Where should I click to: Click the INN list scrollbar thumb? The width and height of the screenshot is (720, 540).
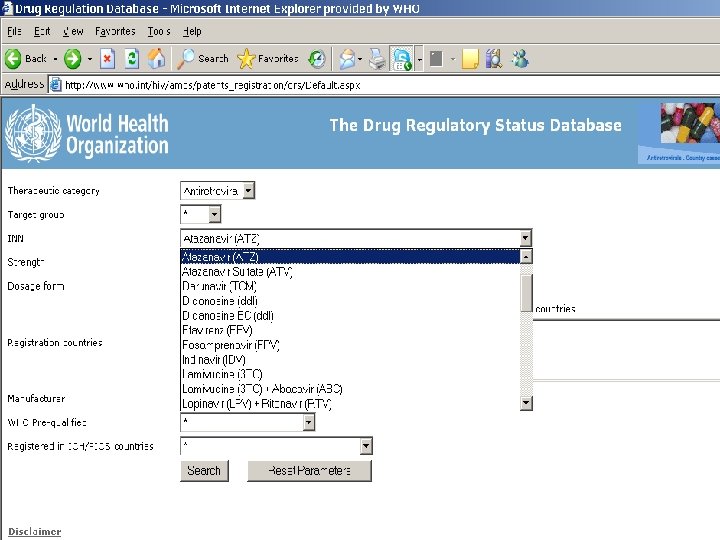(526, 293)
